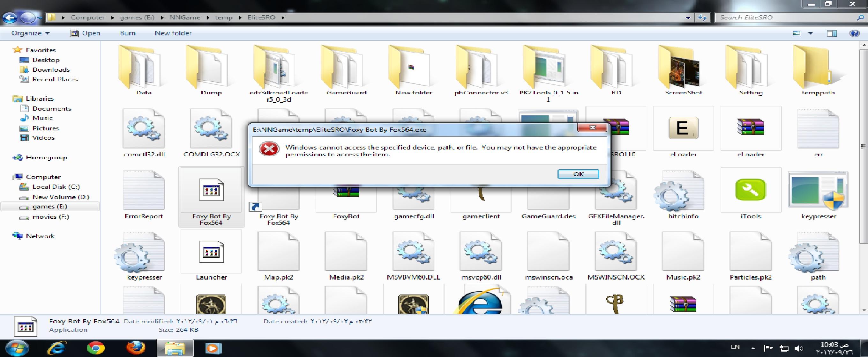868x357 pixels.
Task: Select movies (F:) drive
Action: [x=50, y=217]
